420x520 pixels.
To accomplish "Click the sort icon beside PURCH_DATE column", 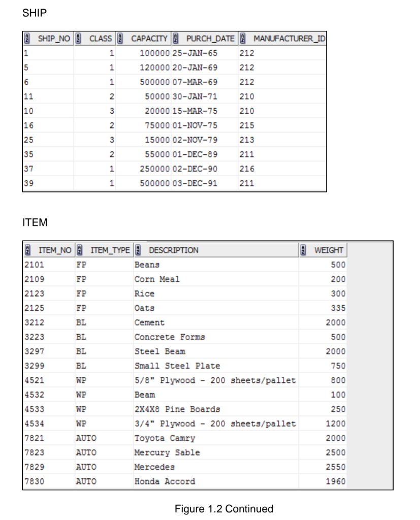I will [x=177, y=38].
